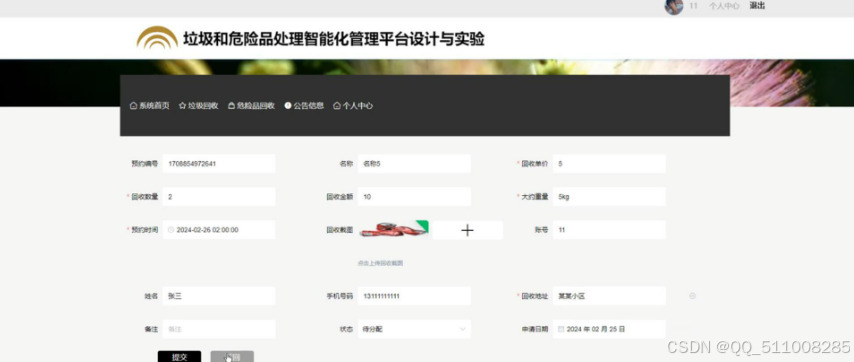
Task: Click the user avatar in the top bar
Action: 674,7
